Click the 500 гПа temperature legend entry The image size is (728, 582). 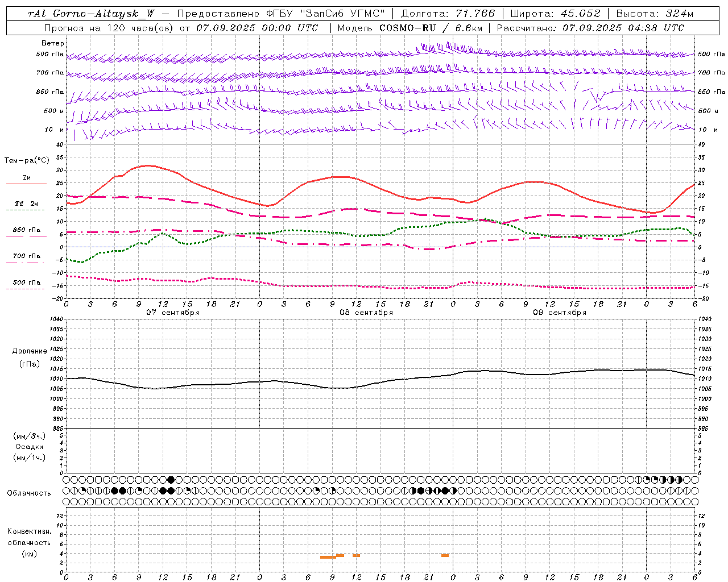(27, 282)
